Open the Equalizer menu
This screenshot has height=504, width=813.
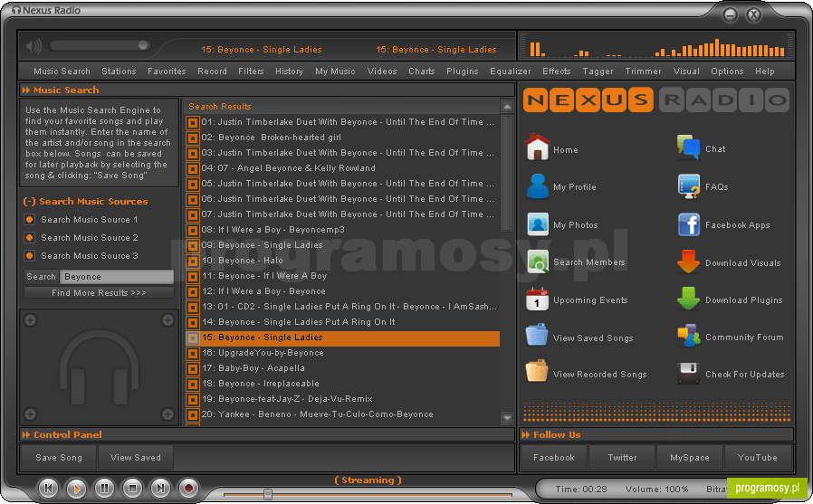click(511, 71)
